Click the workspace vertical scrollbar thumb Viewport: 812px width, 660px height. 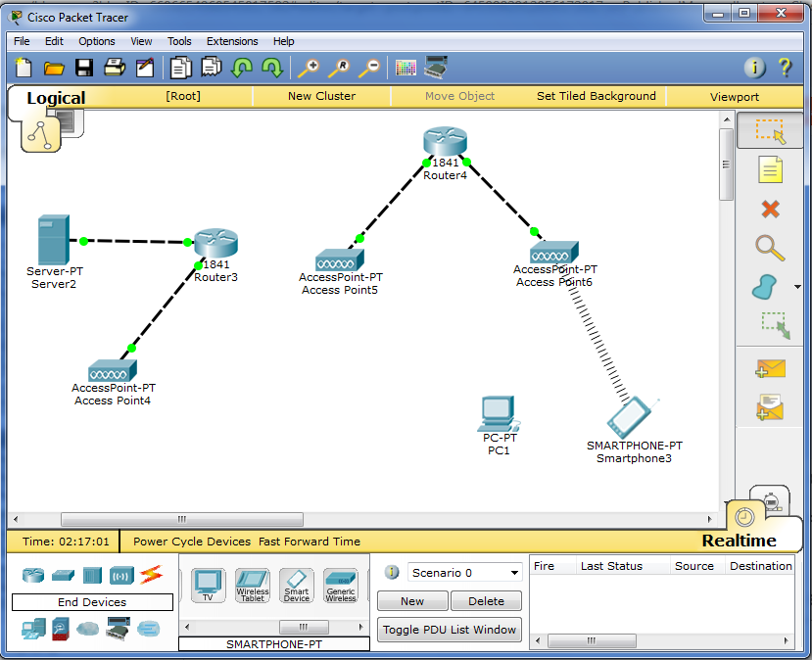pos(727,165)
